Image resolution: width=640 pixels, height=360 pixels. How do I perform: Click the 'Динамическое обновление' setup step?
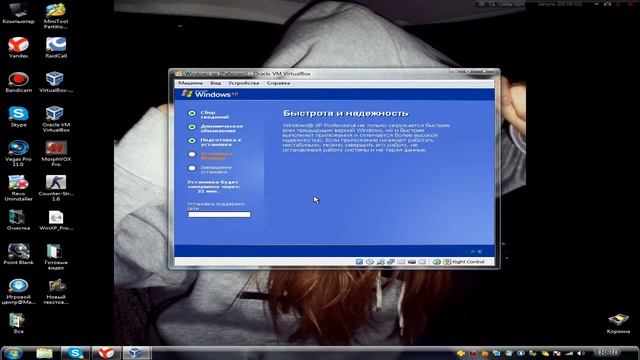[222, 129]
